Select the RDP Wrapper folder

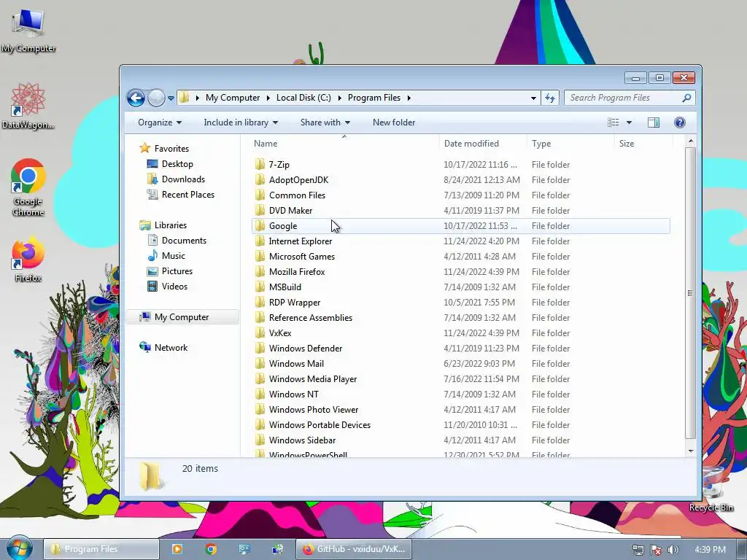295,303
